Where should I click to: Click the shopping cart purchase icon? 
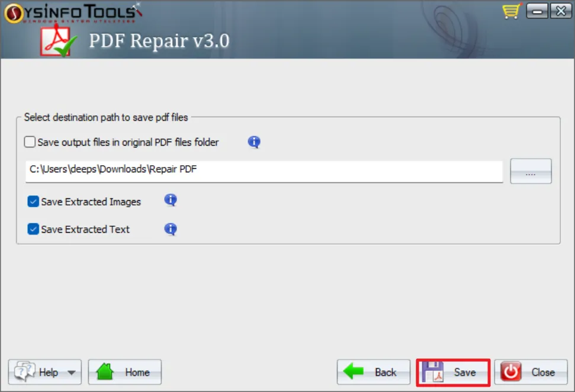(x=512, y=11)
